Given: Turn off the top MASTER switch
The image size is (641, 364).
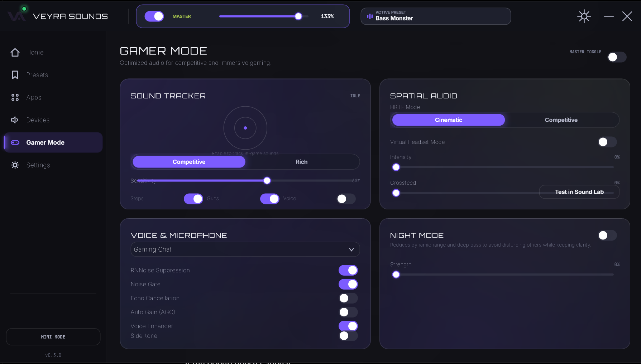Looking at the screenshot, I should pos(154,16).
